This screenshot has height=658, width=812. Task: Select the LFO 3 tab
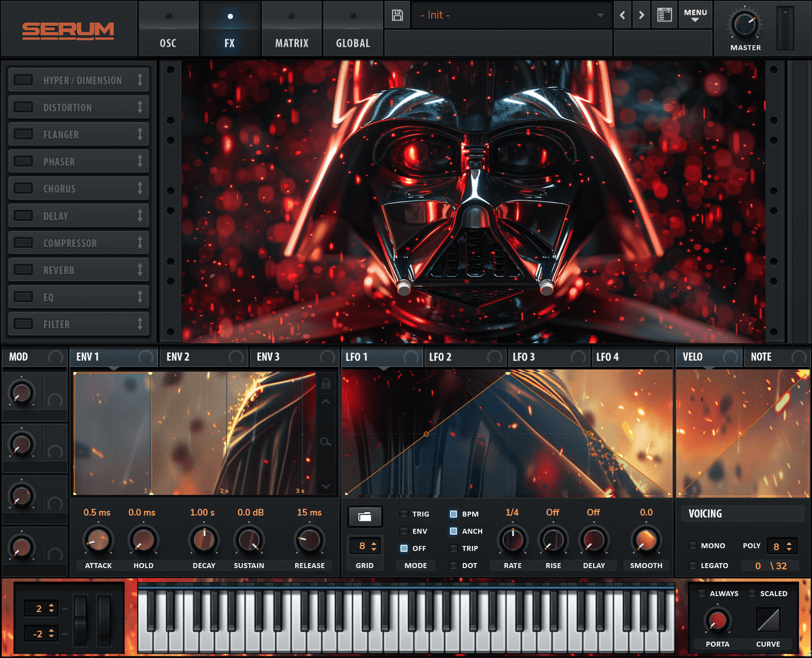click(x=548, y=357)
